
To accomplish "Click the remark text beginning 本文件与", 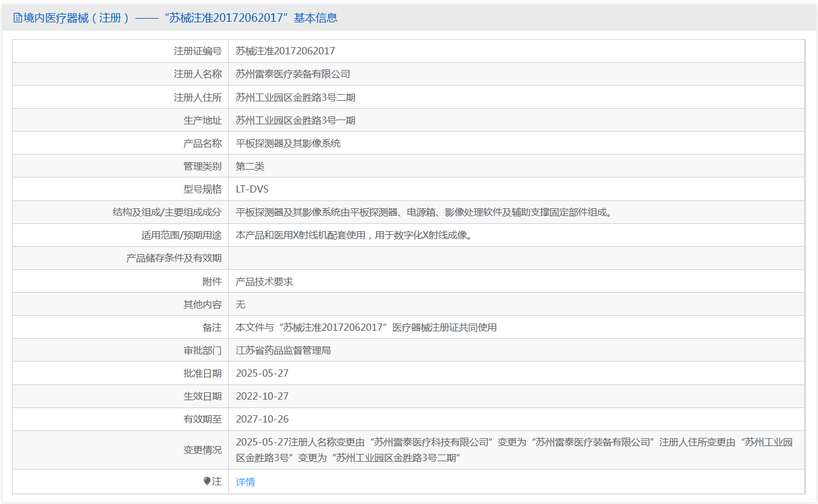I will click(366, 327).
